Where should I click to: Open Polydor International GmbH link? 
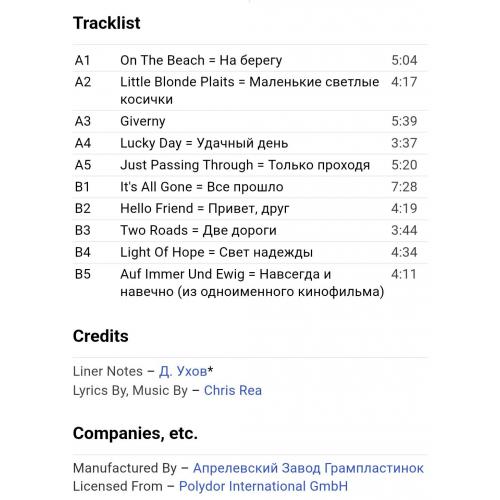pos(263,486)
